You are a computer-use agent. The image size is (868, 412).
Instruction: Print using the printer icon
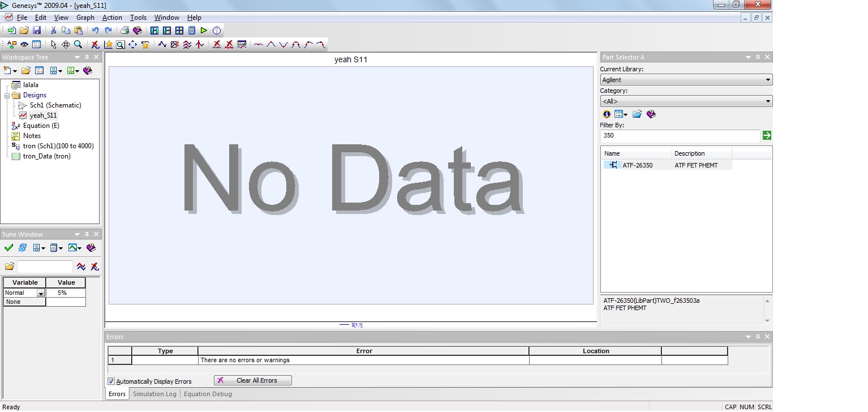click(124, 31)
